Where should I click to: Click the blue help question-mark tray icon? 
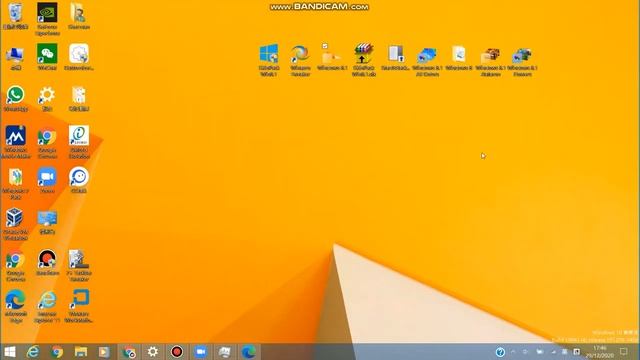tap(500, 352)
